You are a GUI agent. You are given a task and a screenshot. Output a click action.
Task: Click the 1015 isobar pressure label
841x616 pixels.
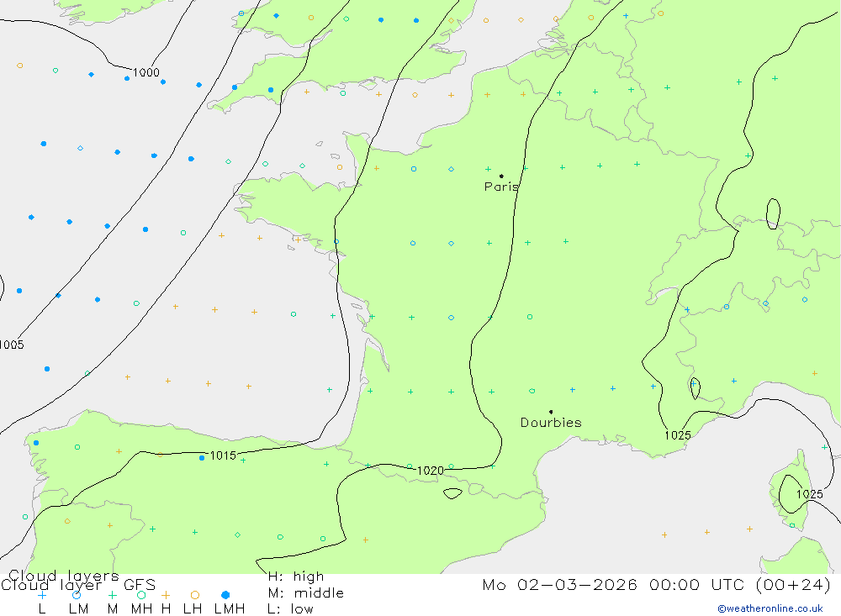[223, 455]
